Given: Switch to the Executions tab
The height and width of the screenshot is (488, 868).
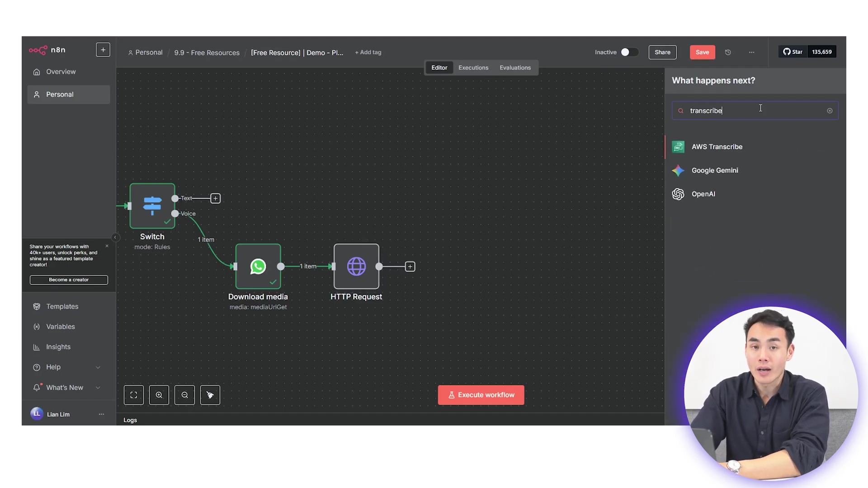Looking at the screenshot, I should point(473,68).
